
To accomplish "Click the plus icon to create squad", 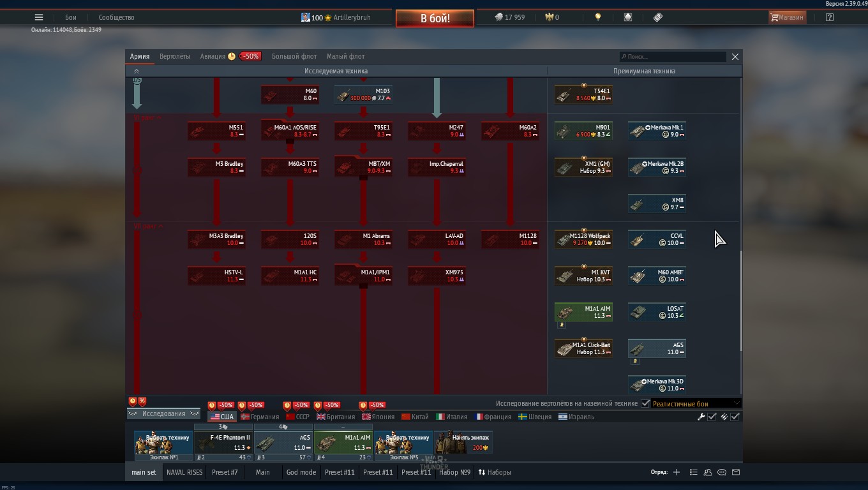I will point(677,472).
